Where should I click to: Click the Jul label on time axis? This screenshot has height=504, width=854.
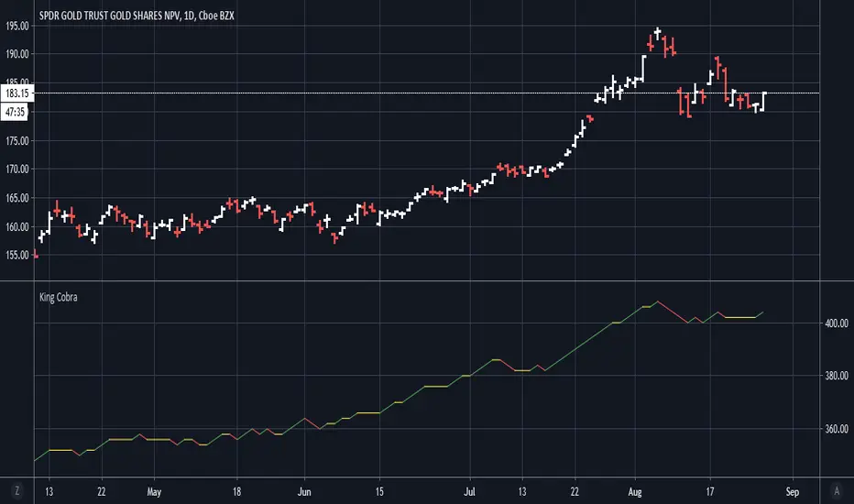click(469, 492)
